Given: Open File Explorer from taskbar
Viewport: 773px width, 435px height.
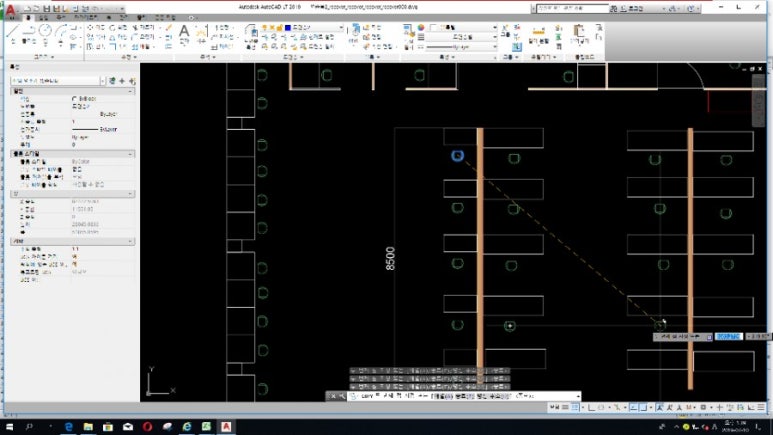Looking at the screenshot, I should [88, 427].
